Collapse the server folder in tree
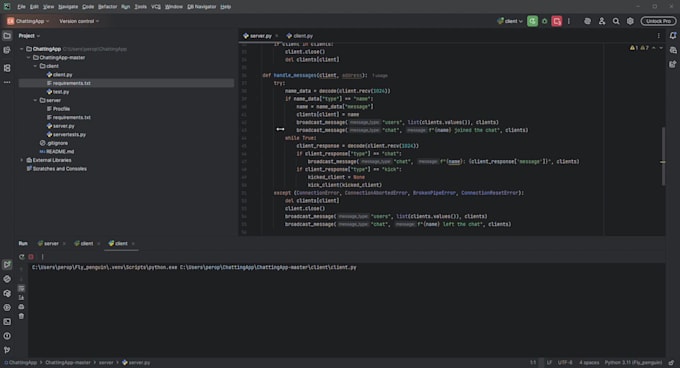 pos(36,100)
